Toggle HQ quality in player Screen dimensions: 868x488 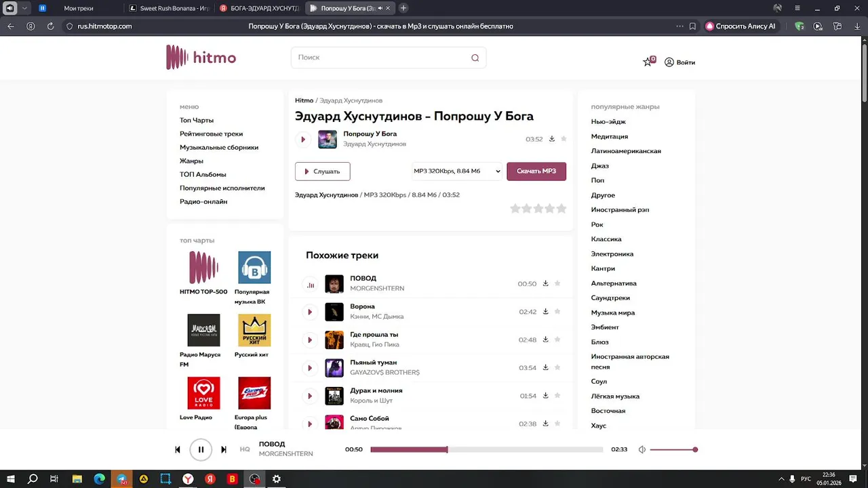pos(245,449)
